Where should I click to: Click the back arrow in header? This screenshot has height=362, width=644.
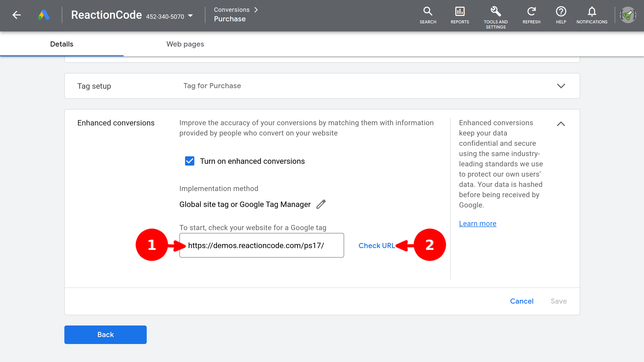point(16,15)
